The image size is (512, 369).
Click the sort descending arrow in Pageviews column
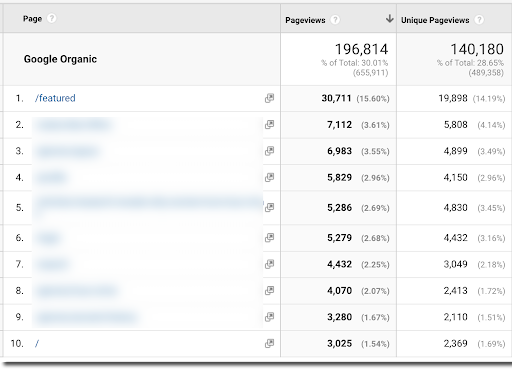pos(389,19)
